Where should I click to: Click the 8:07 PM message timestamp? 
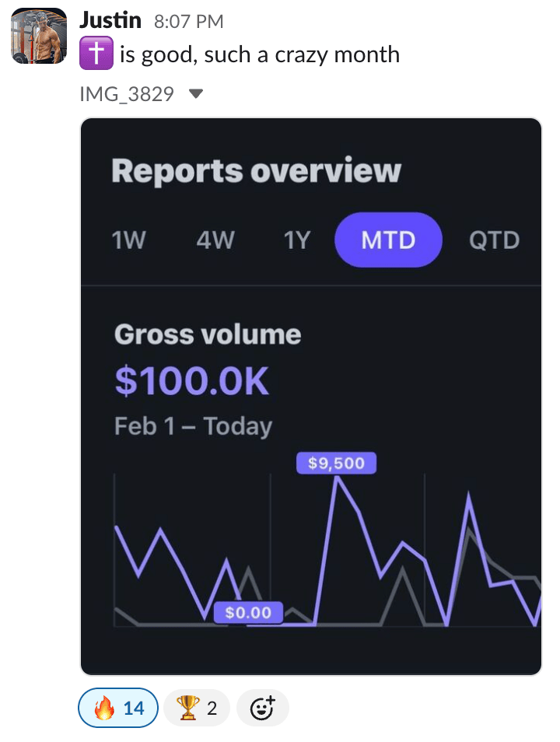click(189, 22)
